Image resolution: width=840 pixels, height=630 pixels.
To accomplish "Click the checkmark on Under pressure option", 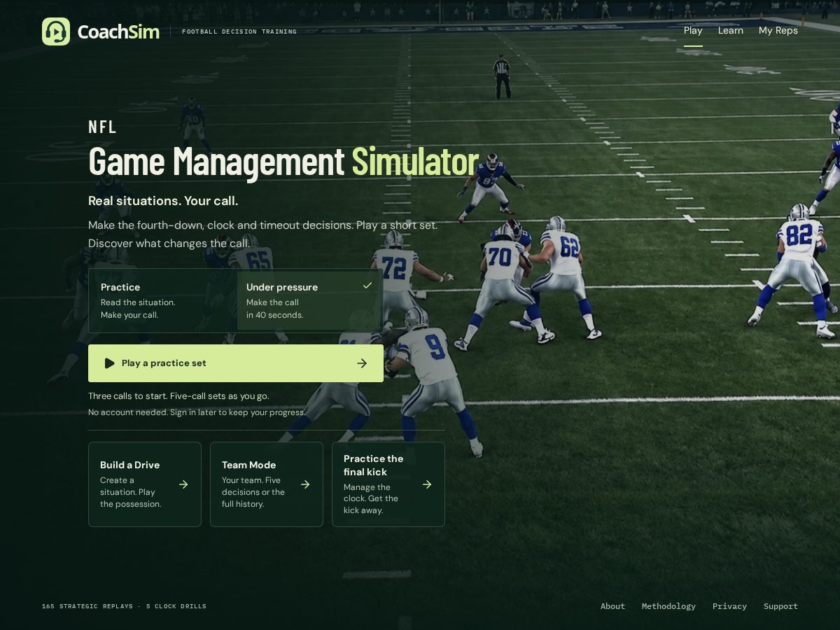I will tap(367, 286).
